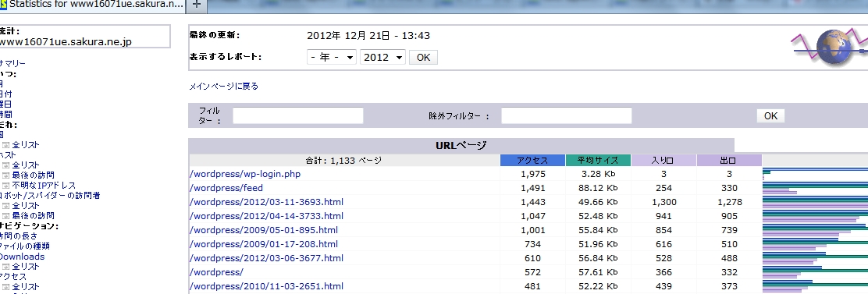Open /wordpress/2012/03-11-3693.html link

click(x=266, y=202)
